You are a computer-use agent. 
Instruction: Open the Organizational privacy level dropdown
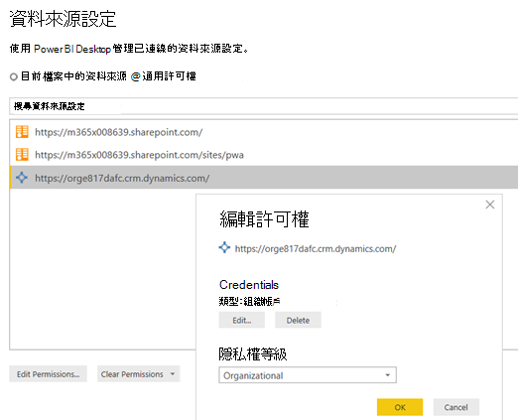(x=308, y=375)
